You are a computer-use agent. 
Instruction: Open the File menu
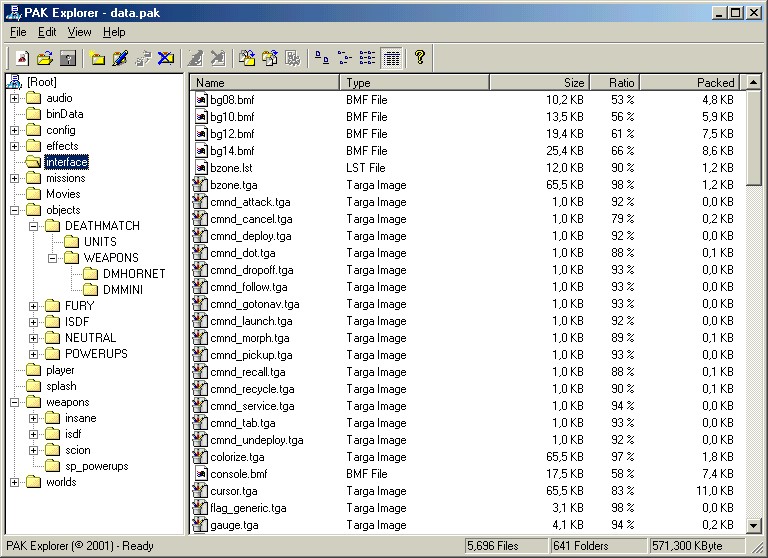[18, 32]
